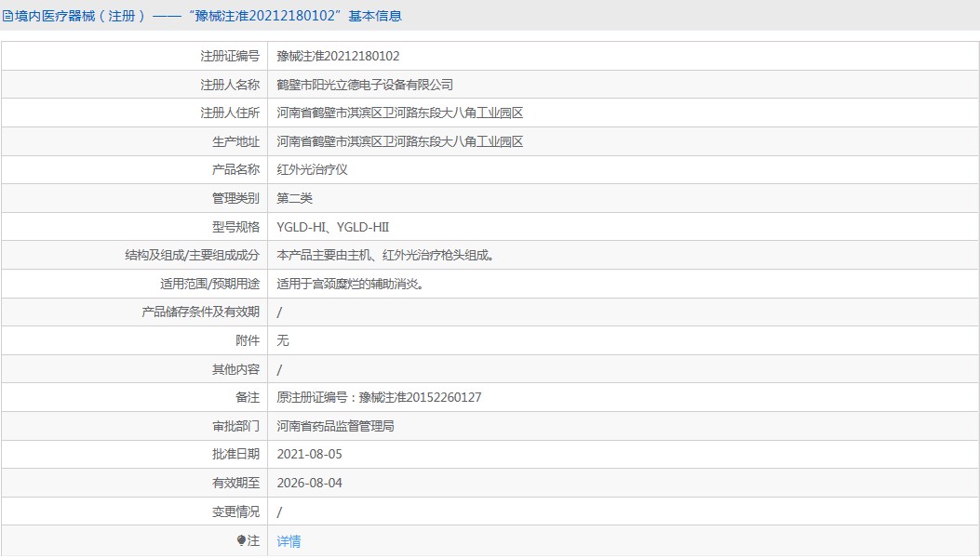The height and width of the screenshot is (558, 980).
Task: Click the 注册人住所 row label
Action: coord(229,113)
